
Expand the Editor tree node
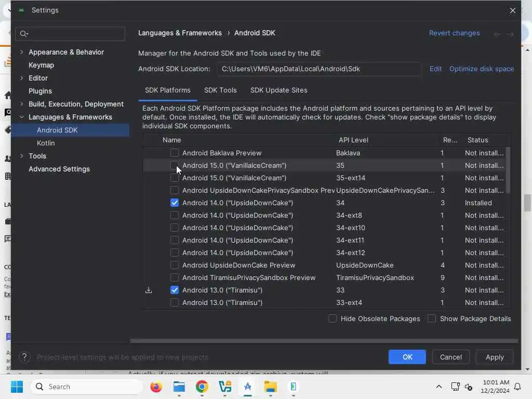(x=22, y=78)
